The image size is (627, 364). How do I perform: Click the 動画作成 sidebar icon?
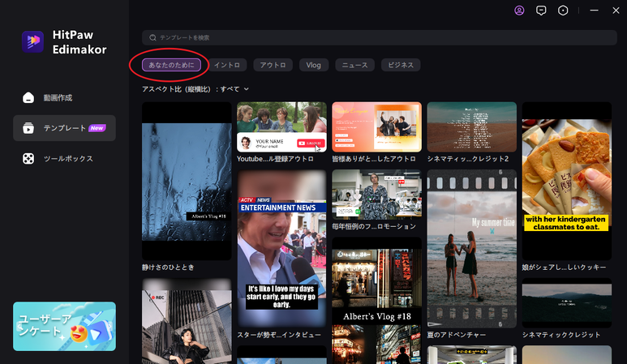click(28, 98)
